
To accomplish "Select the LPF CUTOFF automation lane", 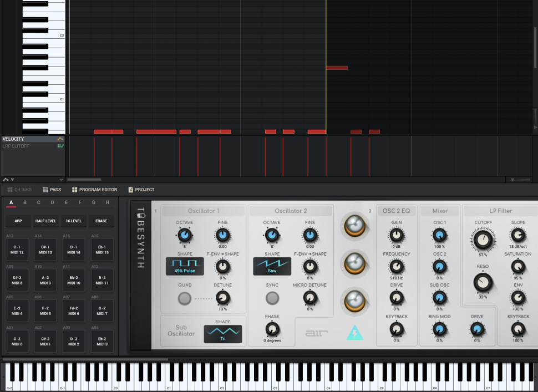I will (x=17, y=146).
